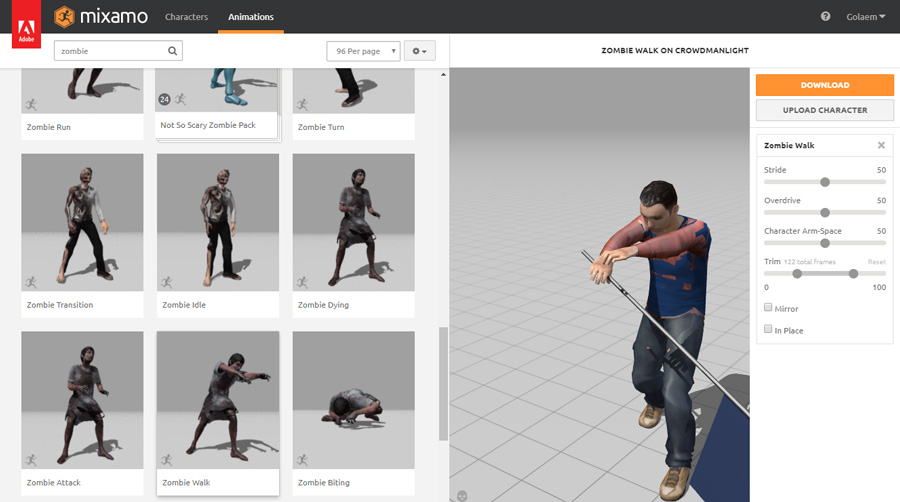Click animation icon on Zombie Turn card
900x502 pixels.
302,104
